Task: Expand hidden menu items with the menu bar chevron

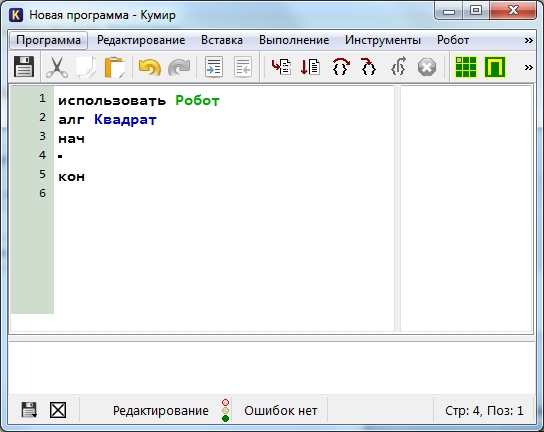Action: pos(528,41)
